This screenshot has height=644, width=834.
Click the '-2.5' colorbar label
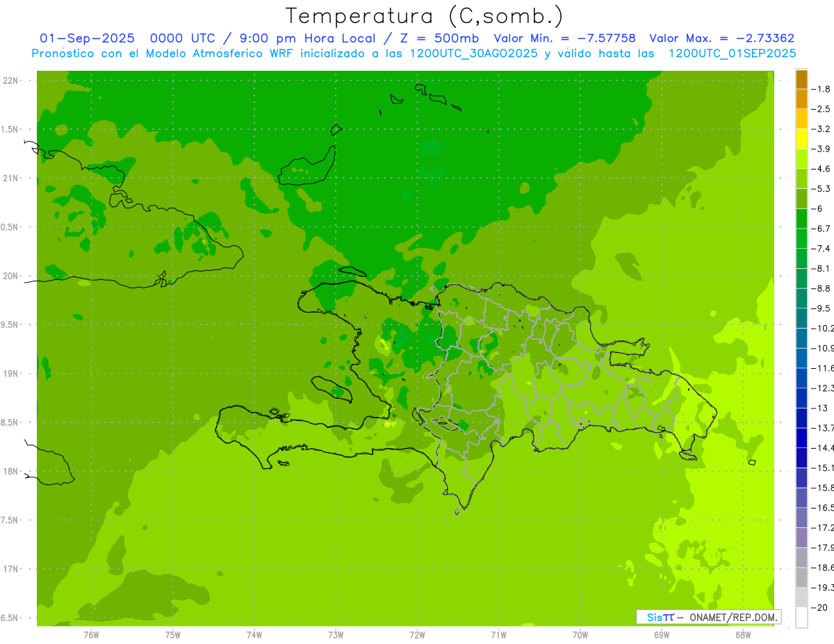coord(821,110)
